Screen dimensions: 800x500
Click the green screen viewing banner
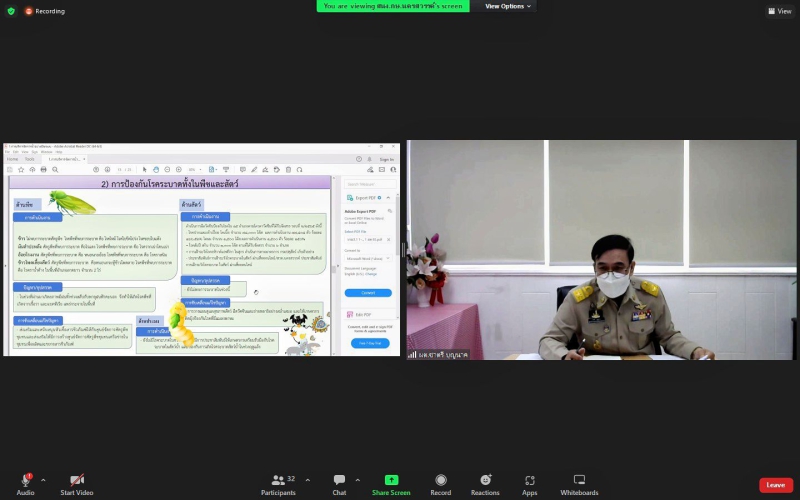pos(393,6)
